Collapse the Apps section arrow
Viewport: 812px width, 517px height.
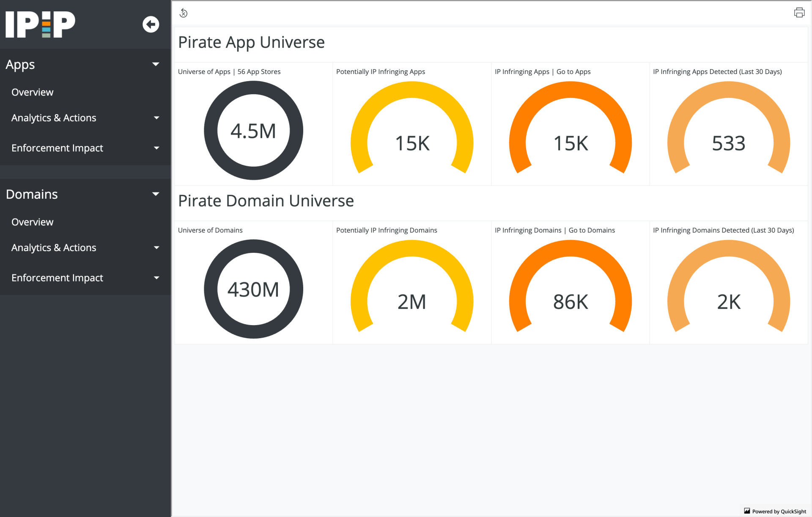click(x=156, y=64)
